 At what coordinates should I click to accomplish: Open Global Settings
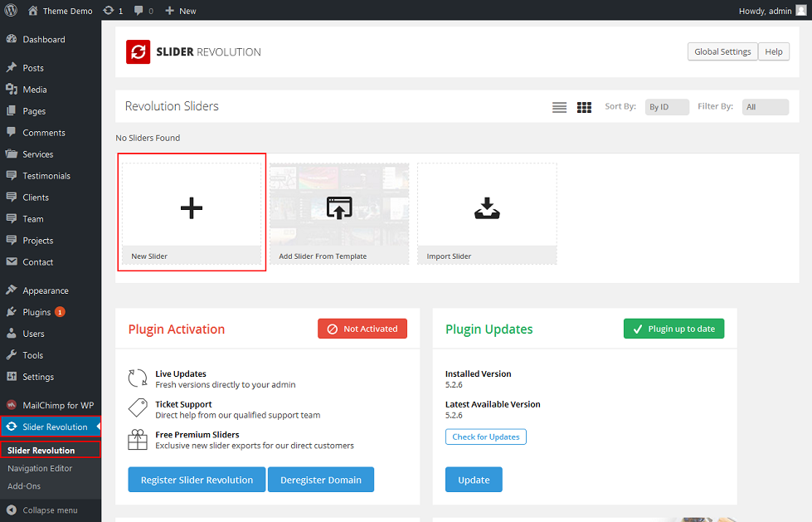click(x=722, y=51)
